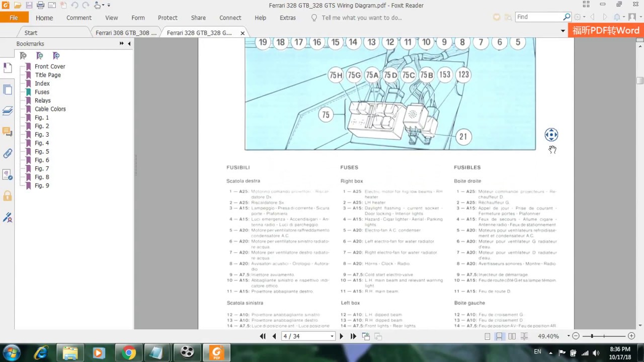Open the Protect ribbon tab
644x362 pixels.
pyautogui.click(x=168, y=18)
